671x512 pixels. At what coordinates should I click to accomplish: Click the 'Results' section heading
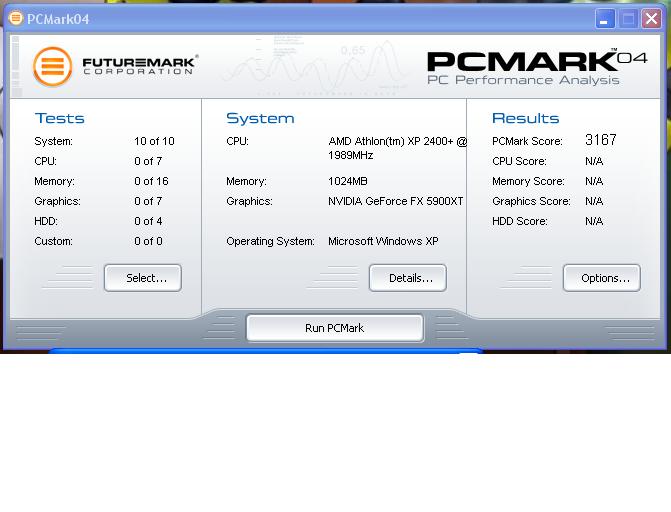click(526, 118)
